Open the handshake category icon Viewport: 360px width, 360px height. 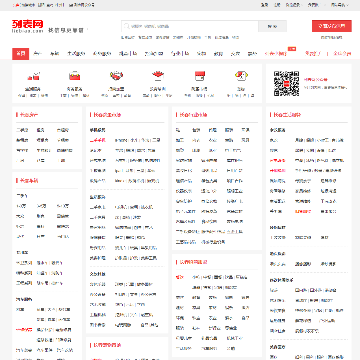coord(116,76)
